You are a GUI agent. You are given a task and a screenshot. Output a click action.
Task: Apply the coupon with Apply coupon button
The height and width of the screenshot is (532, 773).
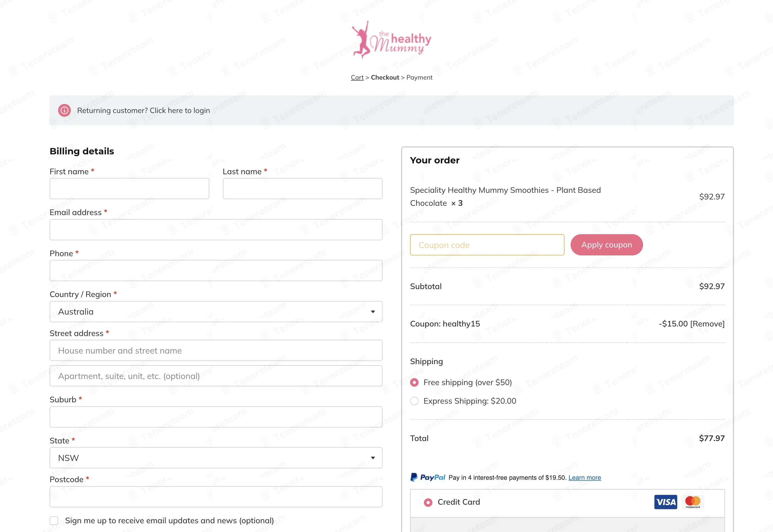coord(607,245)
